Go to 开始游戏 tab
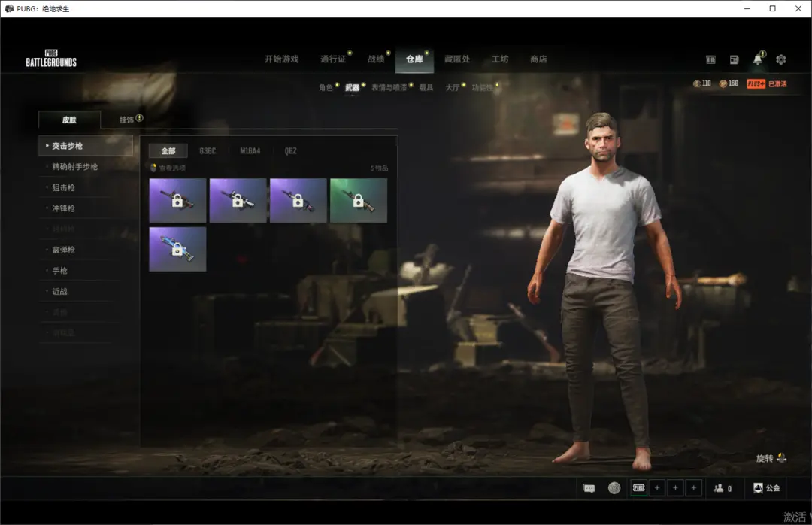The height and width of the screenshot is (525, 812). pos(282,59)
